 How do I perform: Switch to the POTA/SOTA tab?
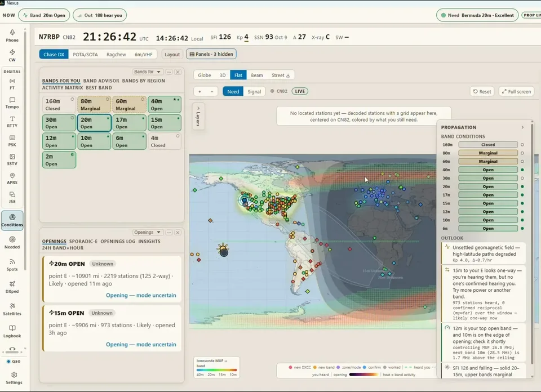[x=85, y=54]
